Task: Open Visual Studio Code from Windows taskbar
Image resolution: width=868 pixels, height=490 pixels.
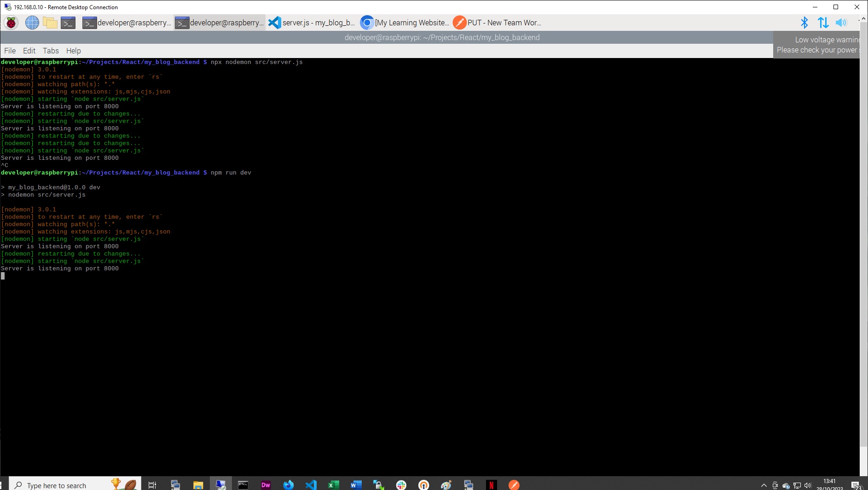Action: (311, 485)
